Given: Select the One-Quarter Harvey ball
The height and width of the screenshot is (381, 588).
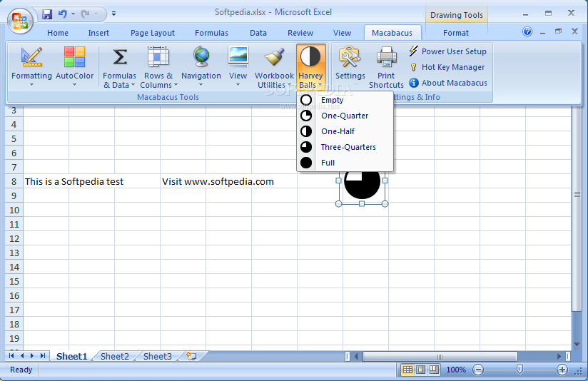Looking at the screenshot, I should 345,116.
